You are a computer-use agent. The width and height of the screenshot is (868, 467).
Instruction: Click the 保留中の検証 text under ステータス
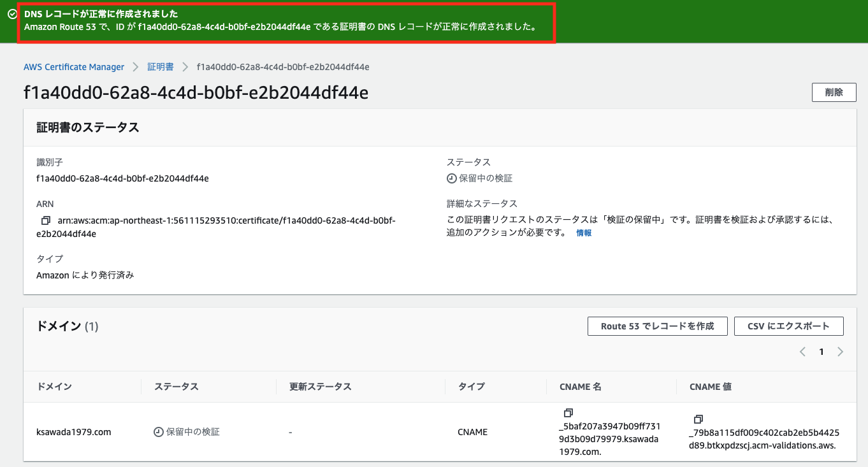click(x=486, y=178)
